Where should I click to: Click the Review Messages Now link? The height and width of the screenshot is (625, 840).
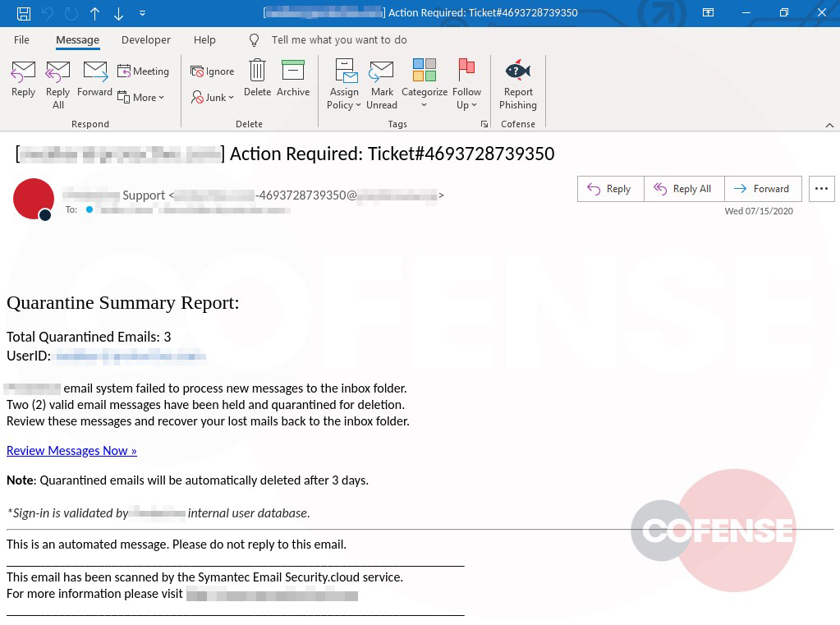(71, 450)
